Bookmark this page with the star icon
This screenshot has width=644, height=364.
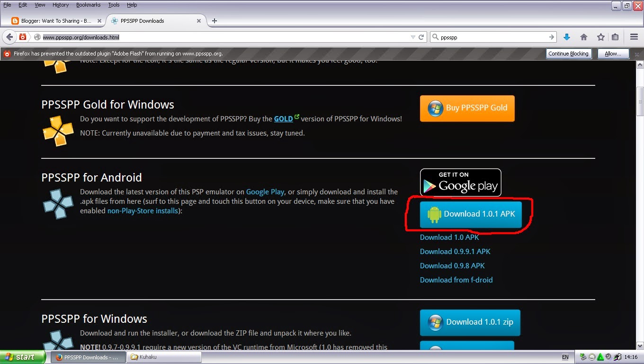[601, 37]
